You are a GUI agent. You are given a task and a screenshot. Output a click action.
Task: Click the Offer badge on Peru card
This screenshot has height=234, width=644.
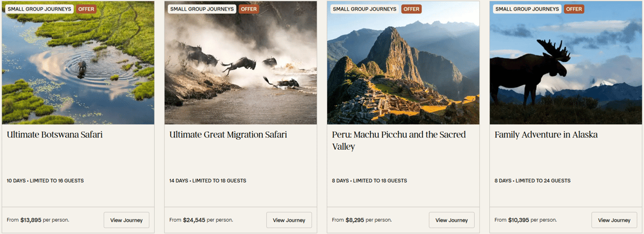pyautogui.click(x=412, y=9)
